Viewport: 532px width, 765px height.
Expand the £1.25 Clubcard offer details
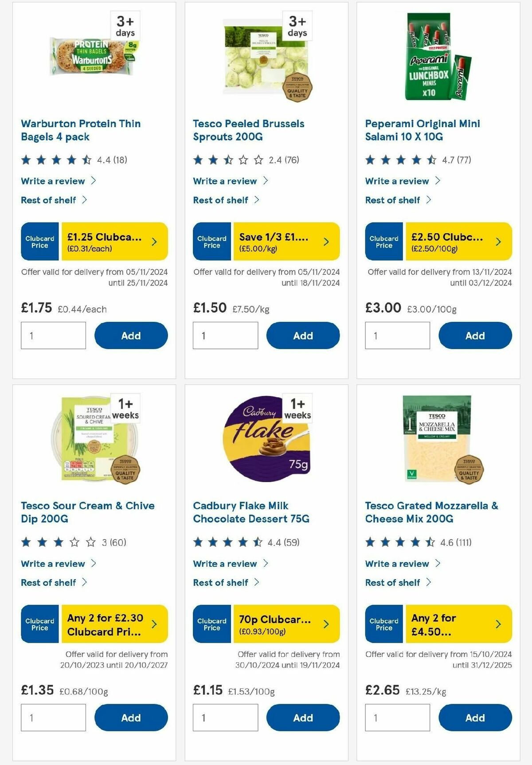(153, 241)
